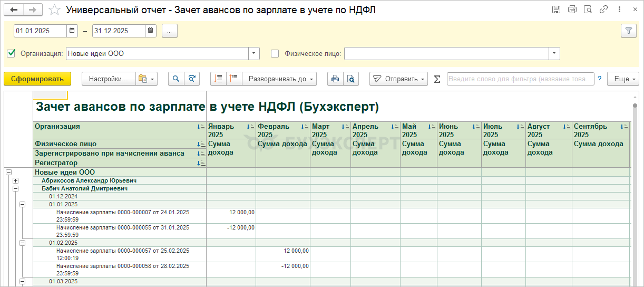Viewport: 644px width, 287px height.
Task: Click the print icon in report toolbar
Action: (335, 79)
